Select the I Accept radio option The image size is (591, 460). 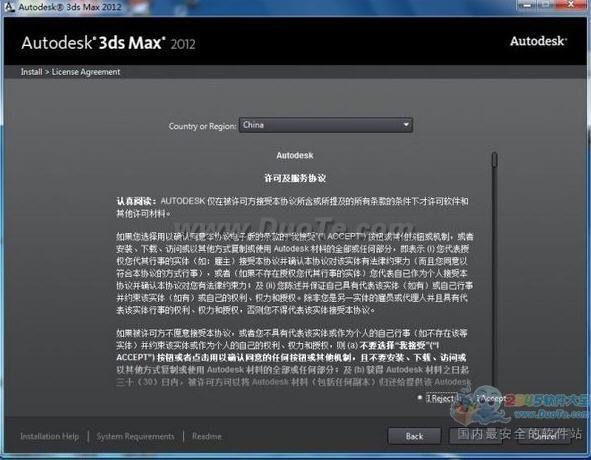(x=490, y=398)
